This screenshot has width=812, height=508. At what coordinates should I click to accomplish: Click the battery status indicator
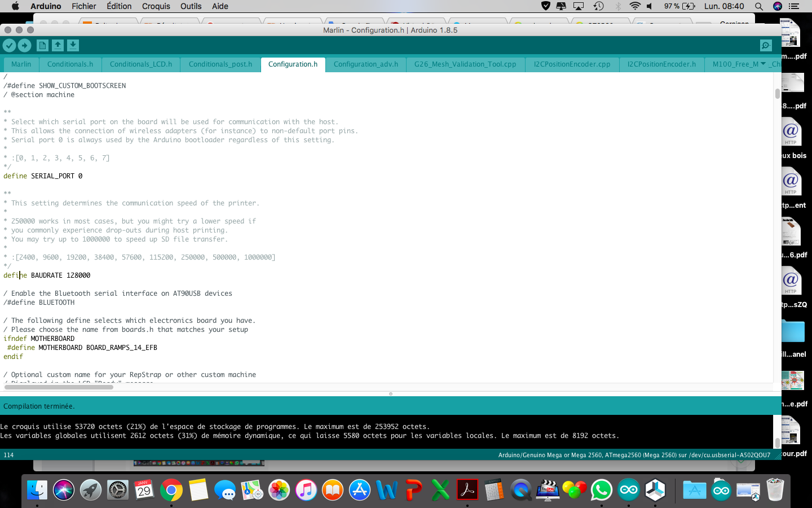(679, 6)
